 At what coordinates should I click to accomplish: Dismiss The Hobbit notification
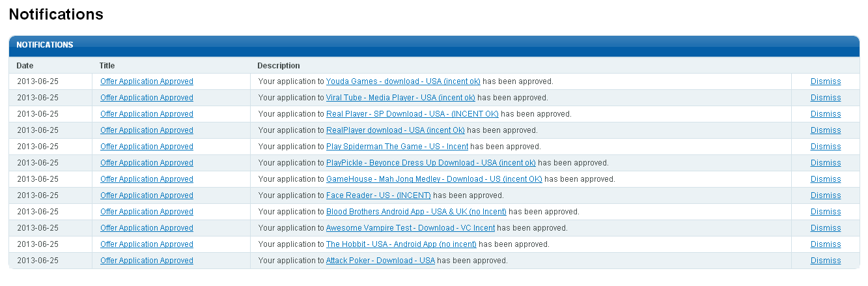[826, 244]
